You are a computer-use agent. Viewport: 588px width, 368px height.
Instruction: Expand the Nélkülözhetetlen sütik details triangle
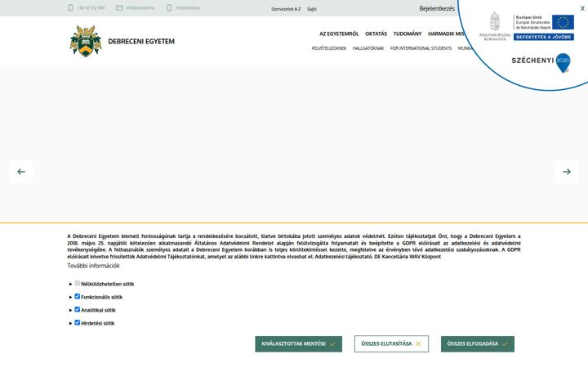pos(70,285)
